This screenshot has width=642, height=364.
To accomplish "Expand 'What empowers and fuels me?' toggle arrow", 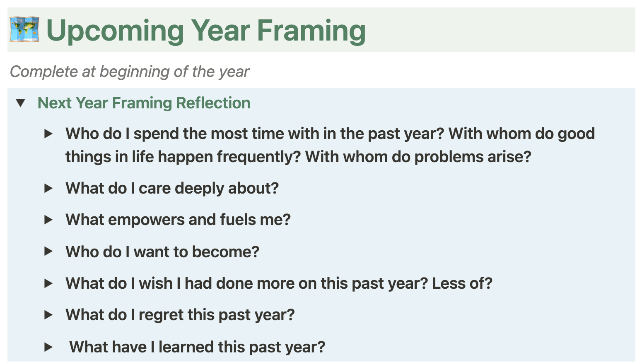I will [x=48, y=220].
